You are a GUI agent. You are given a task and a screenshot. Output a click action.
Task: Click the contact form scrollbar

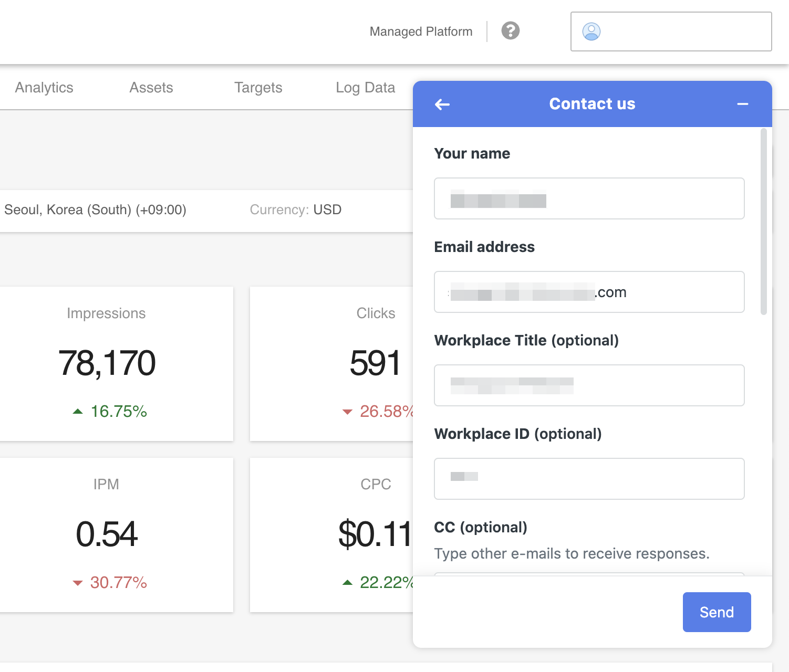click(764, 222)
